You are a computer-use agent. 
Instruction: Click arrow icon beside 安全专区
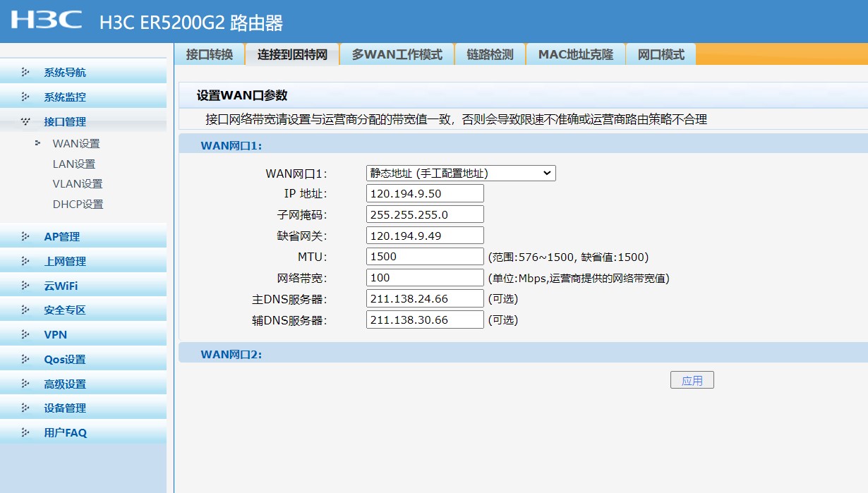(x=25, y=310)
